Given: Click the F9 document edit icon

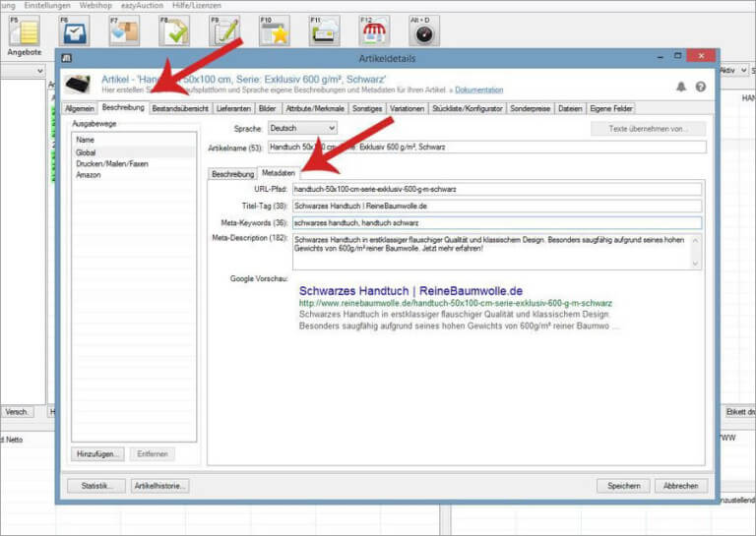Looking at the screenshot, I should point(224,31).
